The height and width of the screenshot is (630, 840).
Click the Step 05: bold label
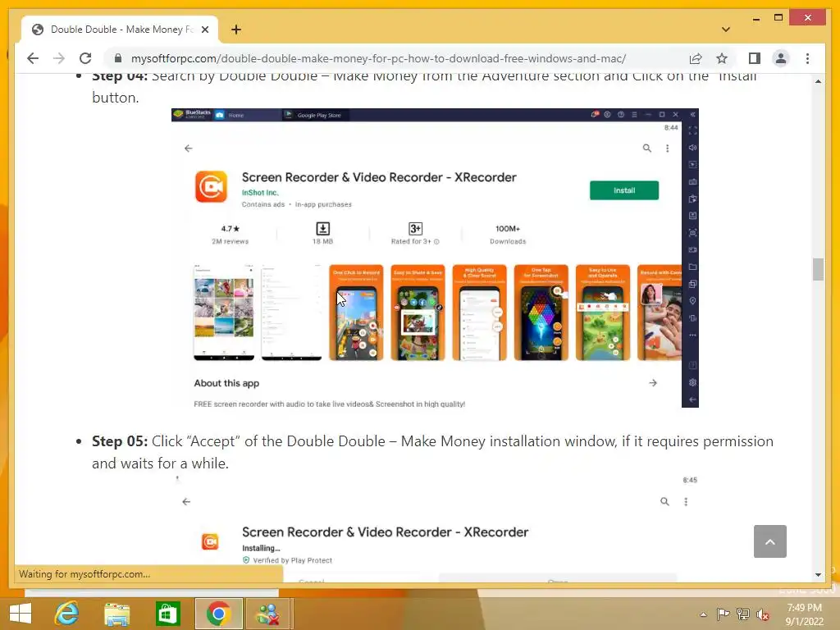coord(120,441)
